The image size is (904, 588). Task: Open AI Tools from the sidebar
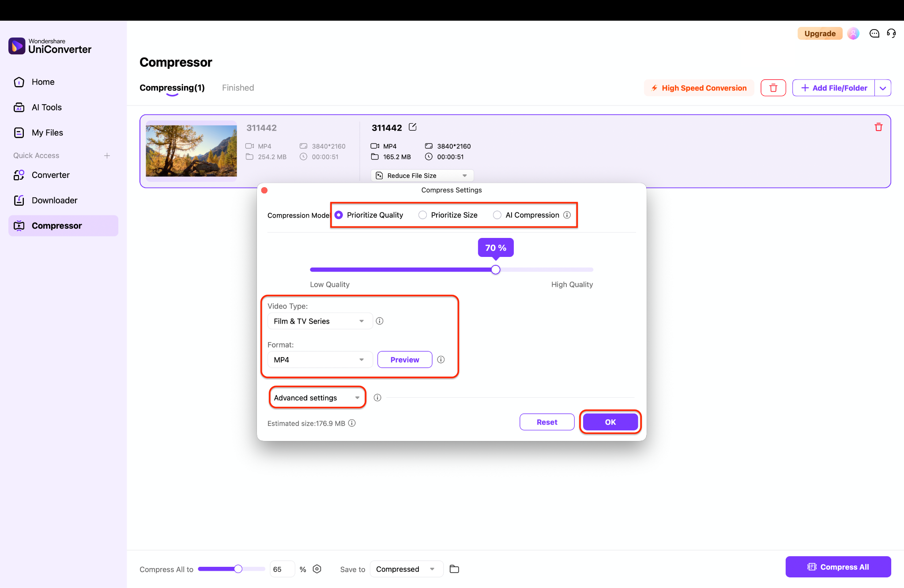coord(46,107)
